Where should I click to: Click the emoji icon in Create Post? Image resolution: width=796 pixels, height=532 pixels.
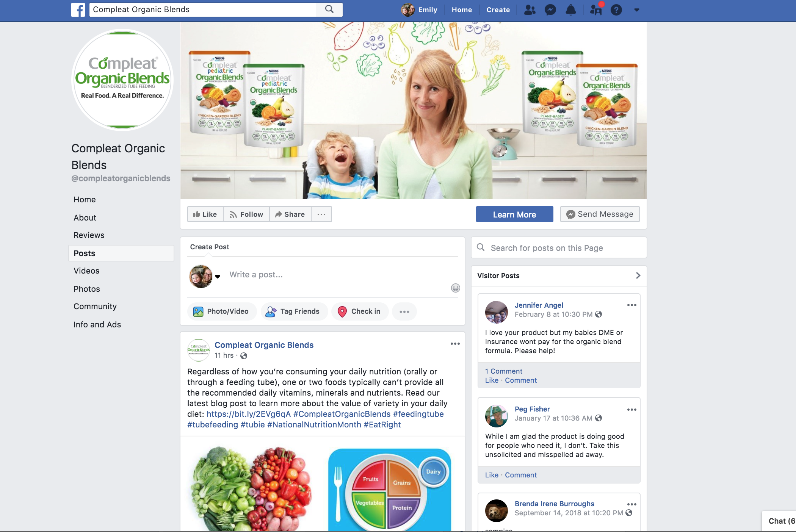click(x=456, y=288)
